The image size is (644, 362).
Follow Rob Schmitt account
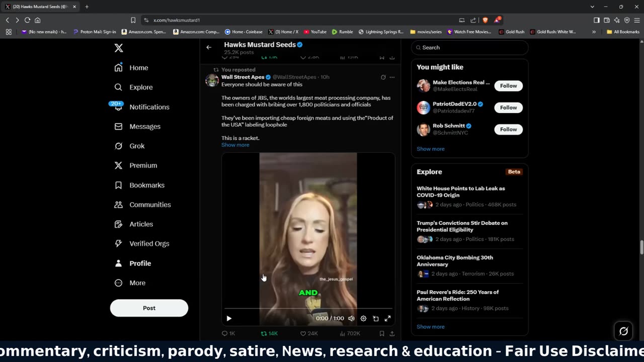pyautogui.click(x=508, y=129)
